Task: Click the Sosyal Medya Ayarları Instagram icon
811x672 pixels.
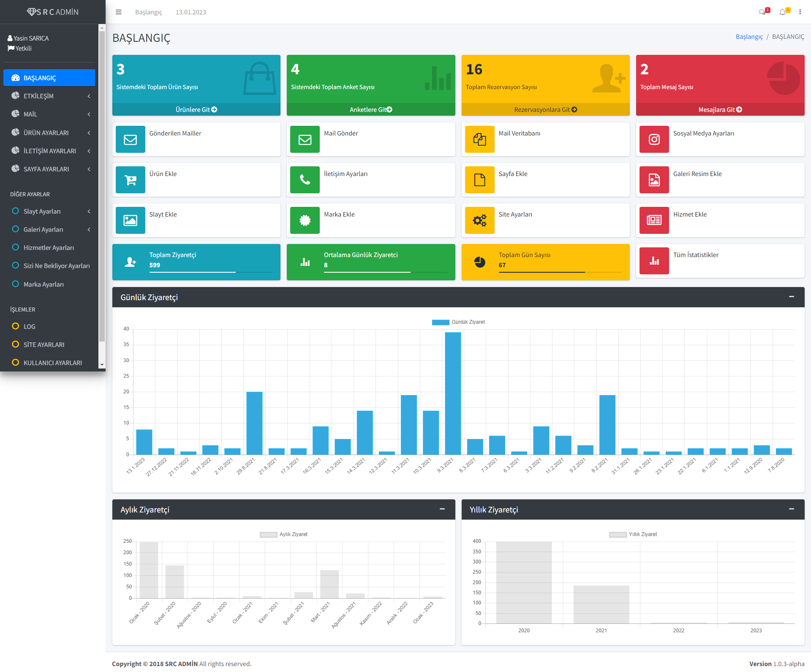Action: (654, 139)
